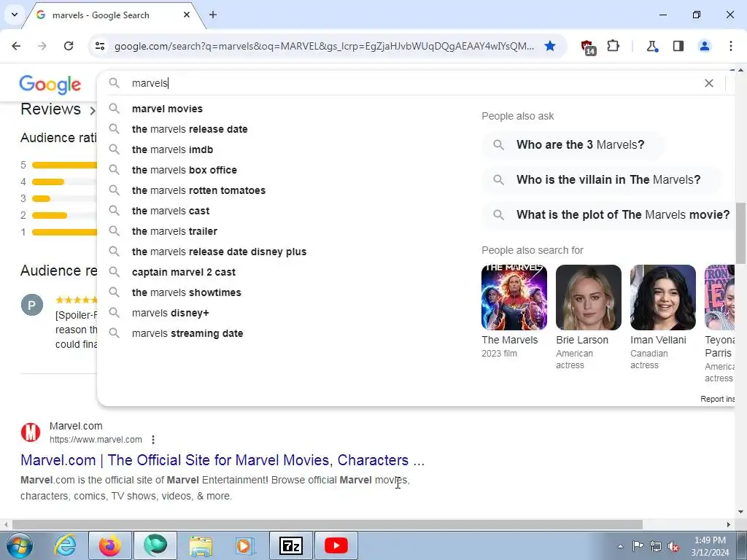
Task: Click the horizontal scrollbar thumb
Action: 328,525
